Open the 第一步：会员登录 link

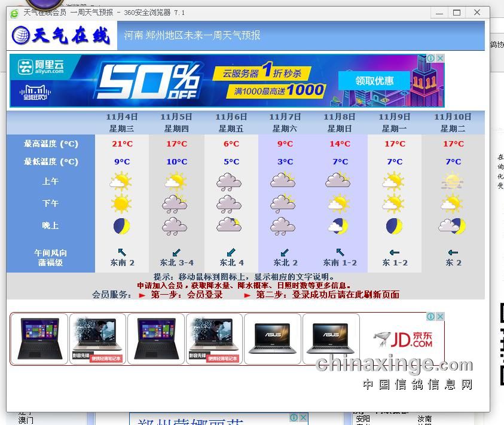(187, 295)
